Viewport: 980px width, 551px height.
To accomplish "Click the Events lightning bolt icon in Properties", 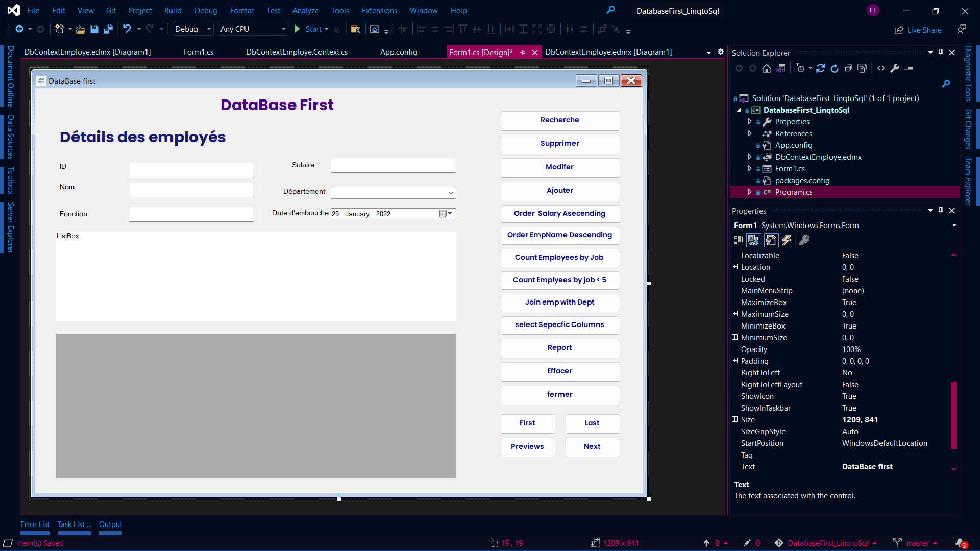I will tap(787, 240).
